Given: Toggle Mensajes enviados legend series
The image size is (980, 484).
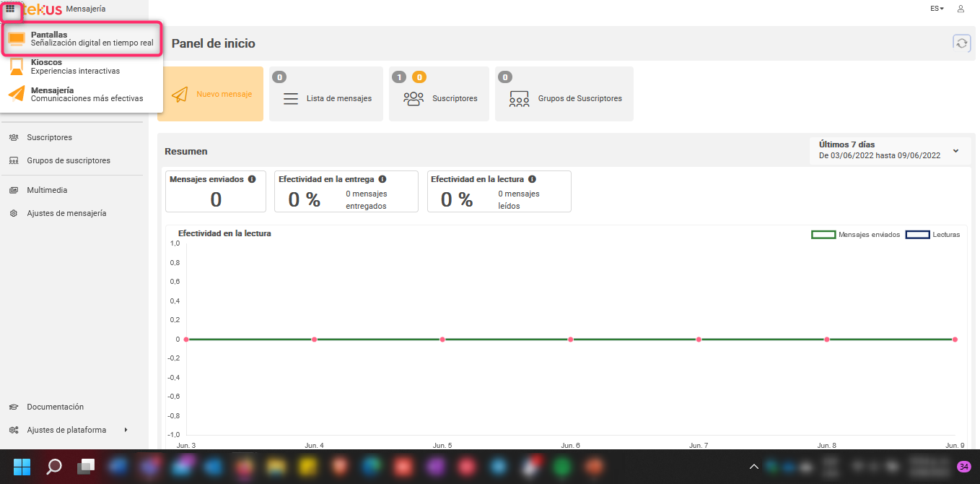Looking at the screenshot, I should 855,235.
